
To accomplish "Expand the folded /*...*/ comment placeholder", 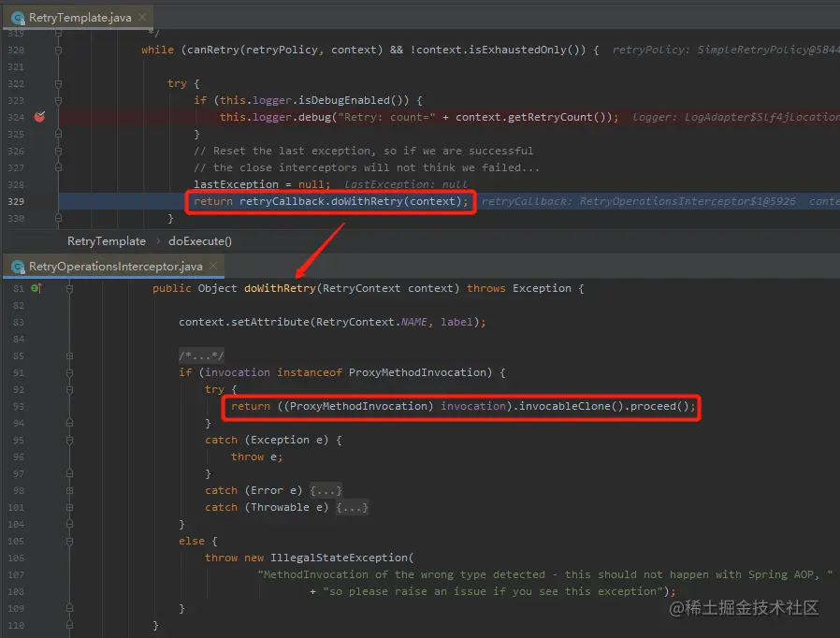I will [201, 355].
